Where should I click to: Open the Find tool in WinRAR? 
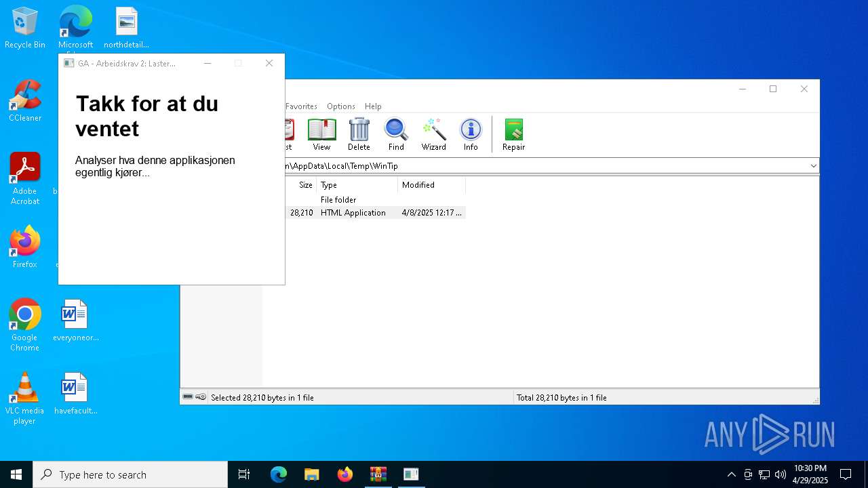396,134
